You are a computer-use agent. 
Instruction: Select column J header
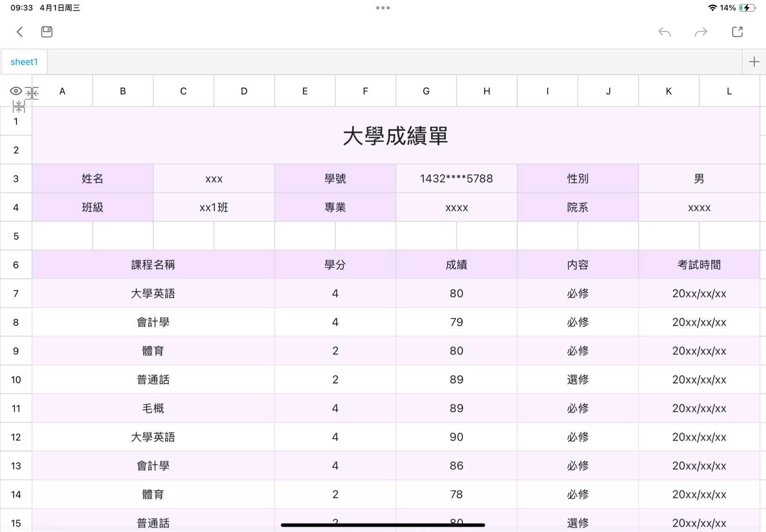tap(608, 91)
